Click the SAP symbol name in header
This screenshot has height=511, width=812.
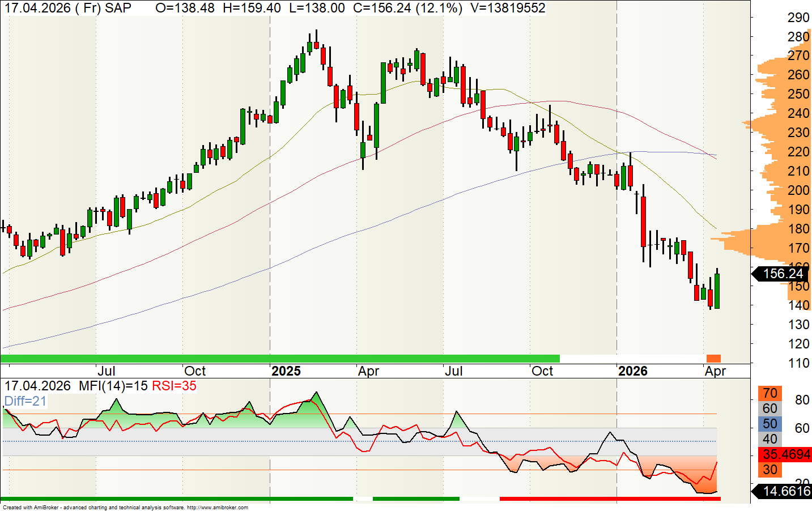click(118, 8)
